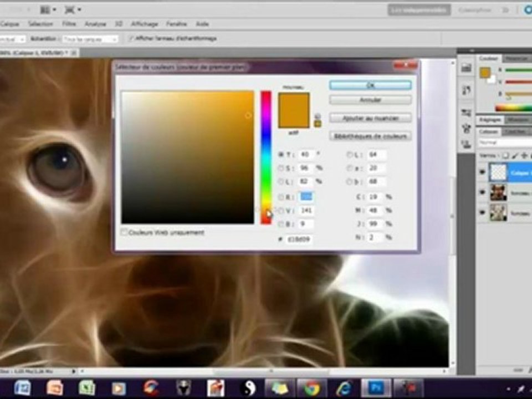Open the Aide menu
Screen dimensions: 532x399
(202, 24)
